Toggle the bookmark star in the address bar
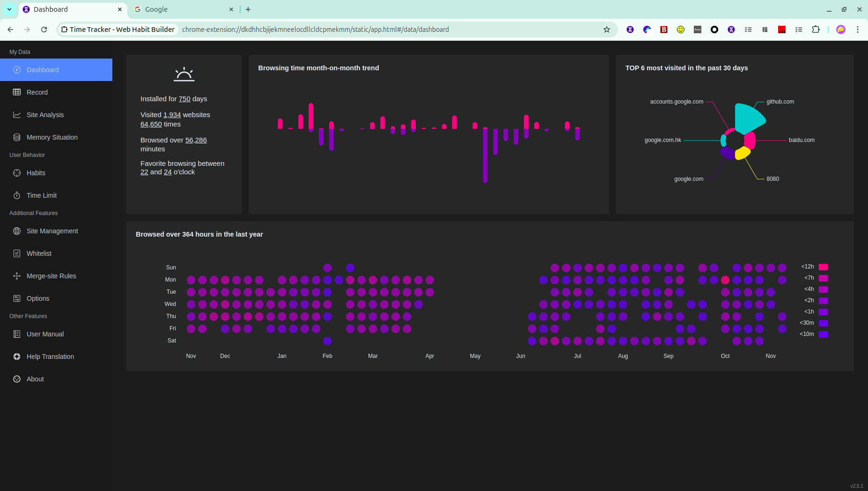The image size is (868, 491). [606, 29]
